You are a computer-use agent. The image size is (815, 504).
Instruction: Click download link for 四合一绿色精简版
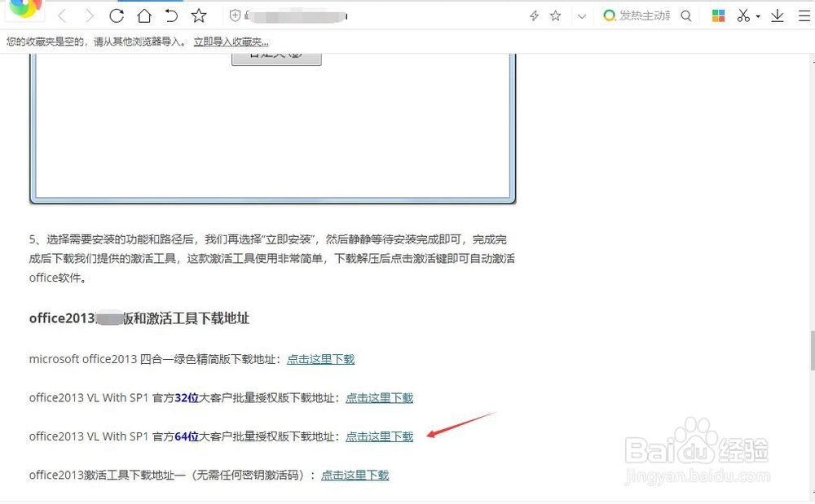pos(320,359)
